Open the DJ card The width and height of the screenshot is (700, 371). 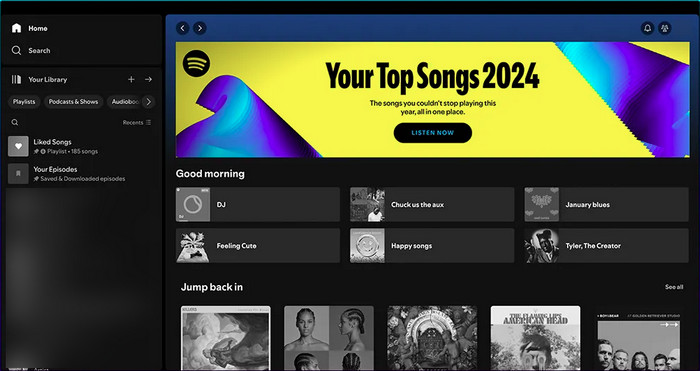pos(258,204)
